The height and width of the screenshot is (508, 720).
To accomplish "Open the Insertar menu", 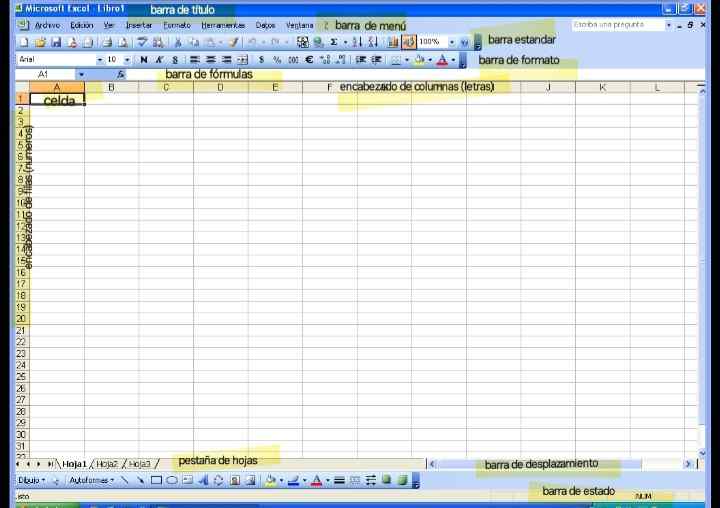I will pos(139,25).
